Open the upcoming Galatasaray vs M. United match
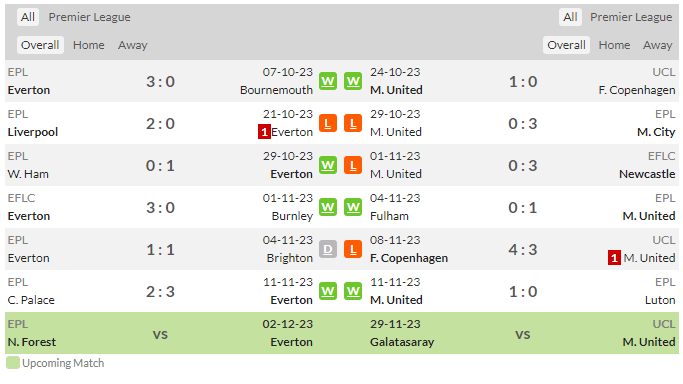Screen dimensions: 683x384 coord(523,333)
